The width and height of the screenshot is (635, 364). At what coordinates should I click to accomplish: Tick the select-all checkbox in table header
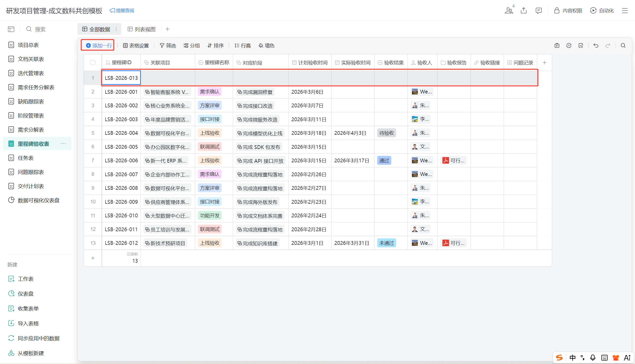pyautogui.click(x=93, y=62)
